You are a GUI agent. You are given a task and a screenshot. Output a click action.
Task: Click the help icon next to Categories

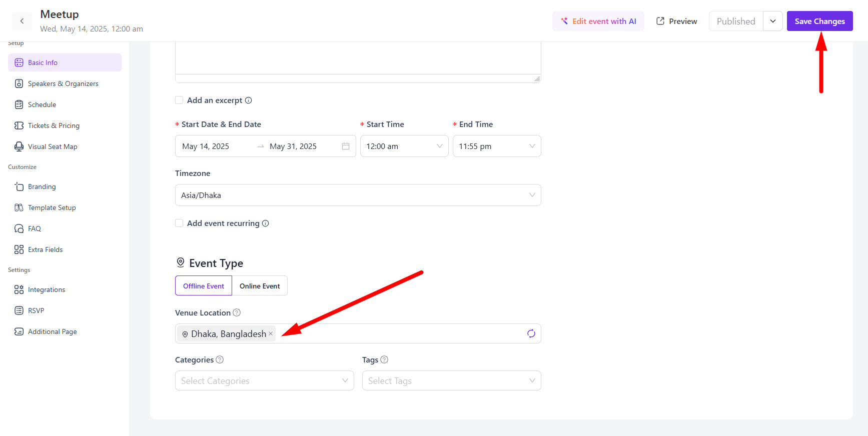click(220, 359)
